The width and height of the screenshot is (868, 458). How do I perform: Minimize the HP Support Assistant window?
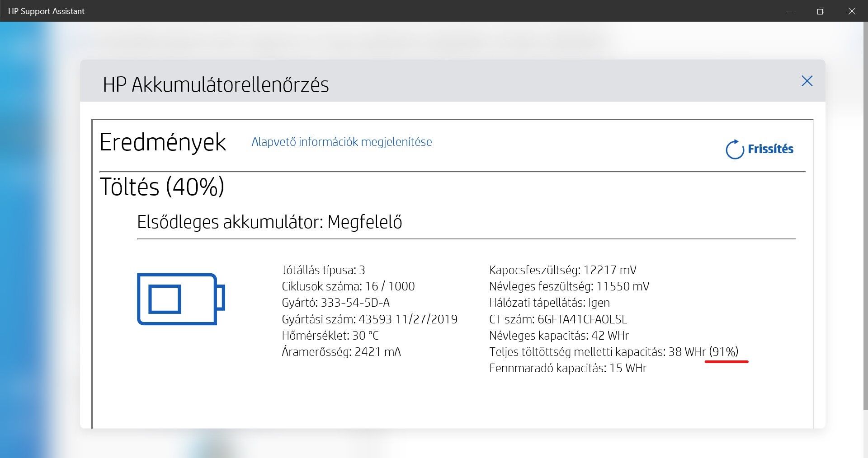(x=790, y=11)
